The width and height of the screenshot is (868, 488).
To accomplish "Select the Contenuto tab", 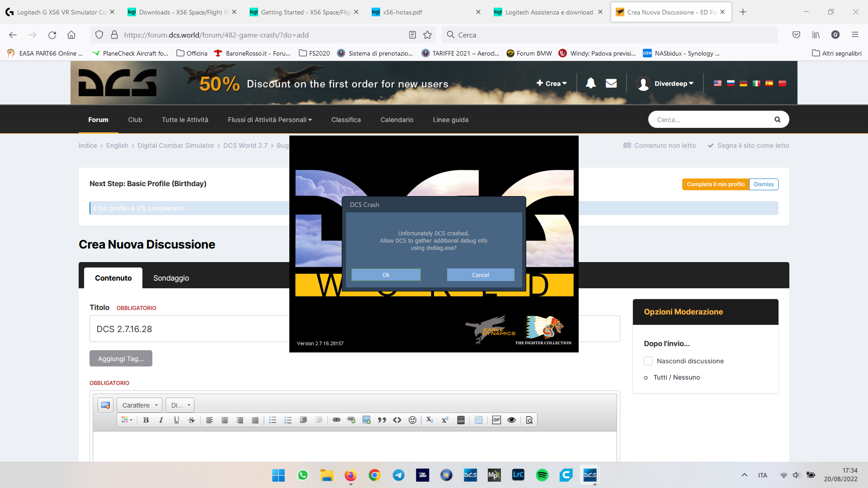I will (113, 278).
